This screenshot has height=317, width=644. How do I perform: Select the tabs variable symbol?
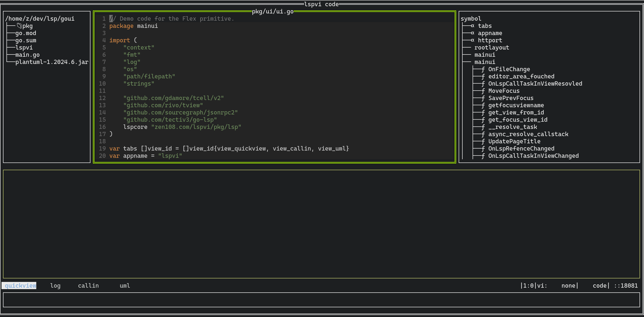[484, 26]
